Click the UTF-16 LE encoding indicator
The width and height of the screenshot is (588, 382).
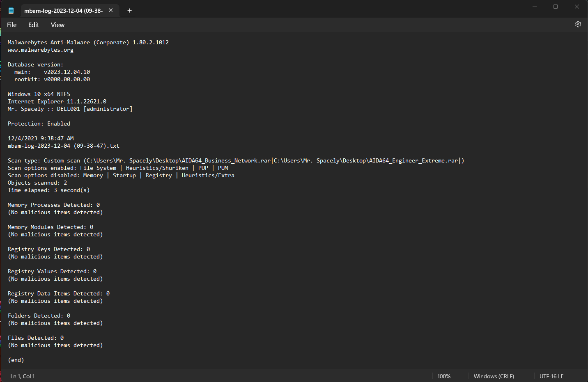click(551, 376)
